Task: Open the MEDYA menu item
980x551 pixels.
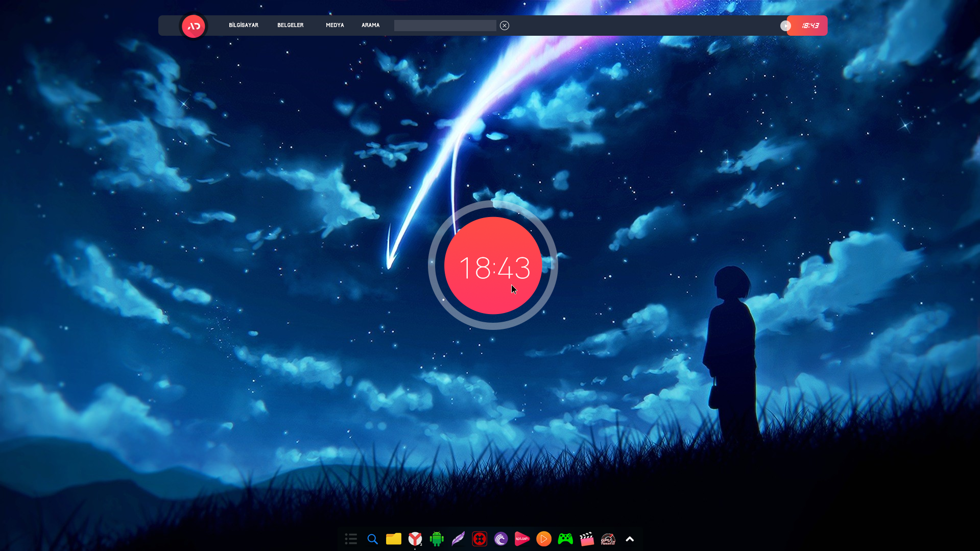Action: [335, 25]
